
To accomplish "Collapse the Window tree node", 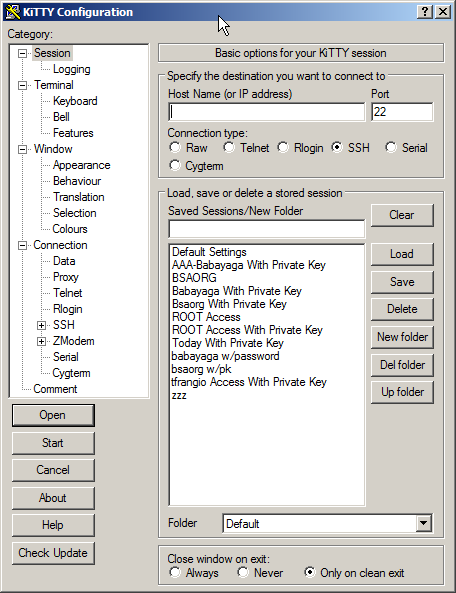I will pyautogui.click(x=23, y=149).
